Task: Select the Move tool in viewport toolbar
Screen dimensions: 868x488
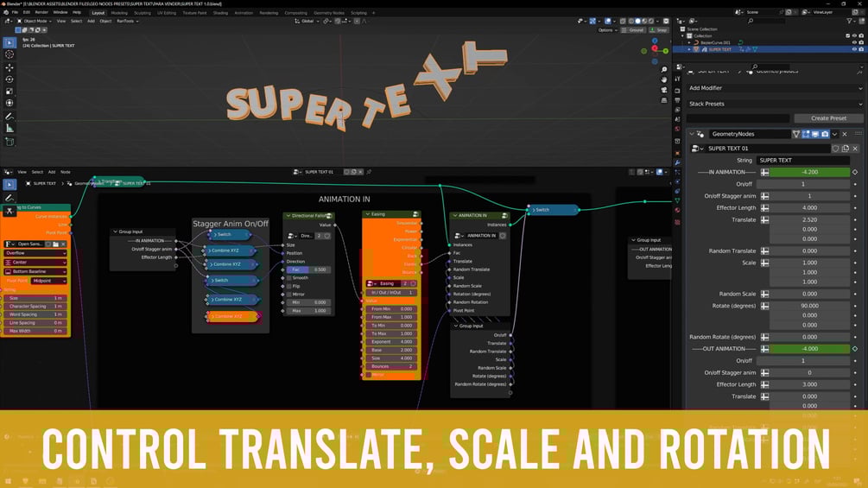Action: [x=10, y=67]
